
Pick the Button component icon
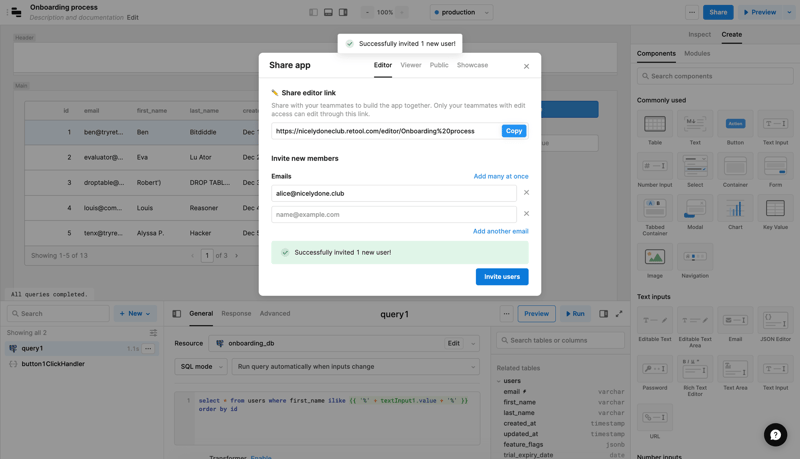click(735, 123)
